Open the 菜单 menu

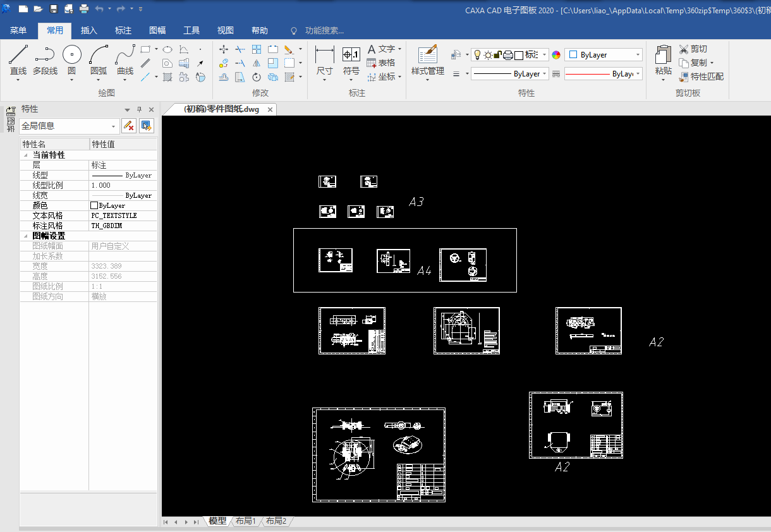click(18, 30)
